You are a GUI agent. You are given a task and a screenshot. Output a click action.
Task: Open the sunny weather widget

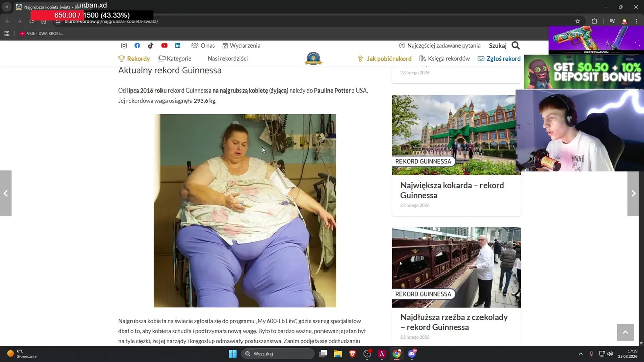[21, 354]
